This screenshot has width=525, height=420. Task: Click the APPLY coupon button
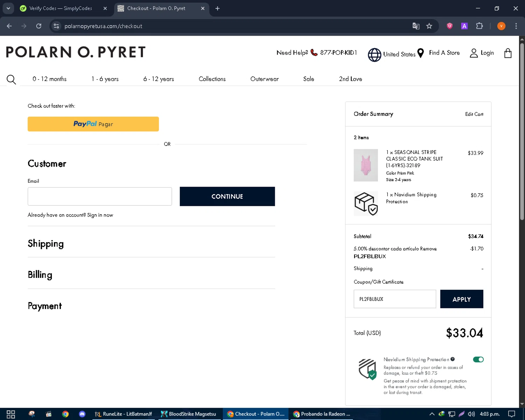[x=462, y=299]
